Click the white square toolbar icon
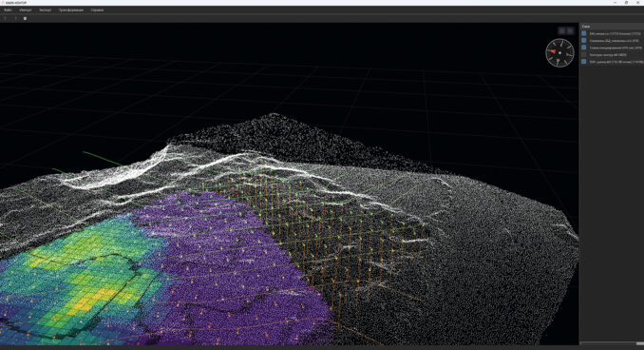The height and width of the screenshot is (350, 644). (25, 18)
